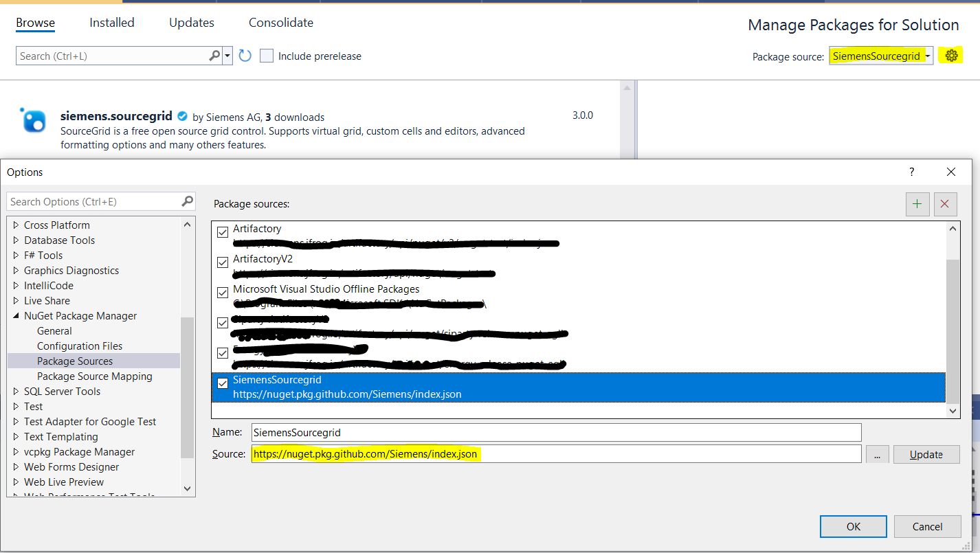
Task: Click OK in the Options dialog
Action: [854, 526]
